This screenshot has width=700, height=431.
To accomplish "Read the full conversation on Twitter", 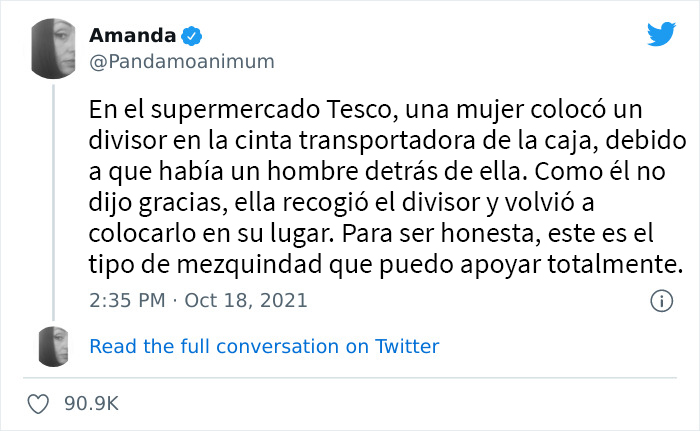I will click(264, 347).
